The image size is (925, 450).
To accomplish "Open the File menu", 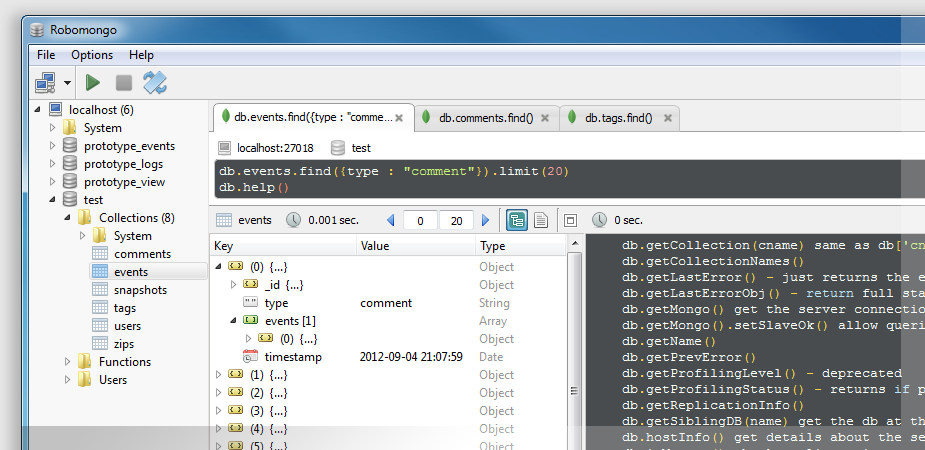I will coord(46,55).
